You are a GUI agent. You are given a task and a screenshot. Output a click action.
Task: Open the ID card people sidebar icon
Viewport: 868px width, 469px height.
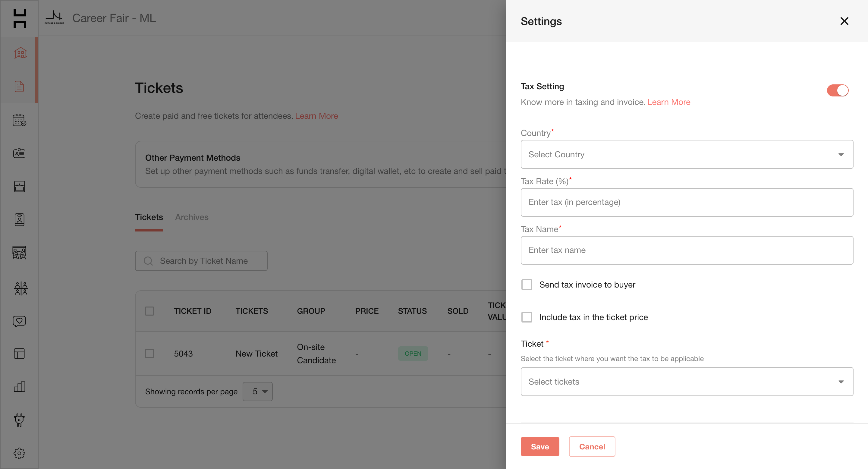pos(19,153)
